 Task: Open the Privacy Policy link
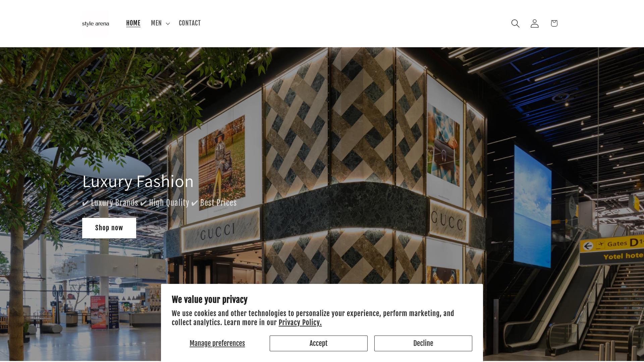(300, 322)
